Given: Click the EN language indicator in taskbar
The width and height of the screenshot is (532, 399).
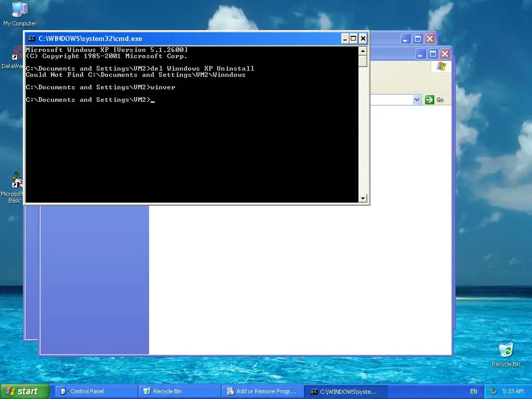Looking at the screenshot, I should click(x=474, y=392).
